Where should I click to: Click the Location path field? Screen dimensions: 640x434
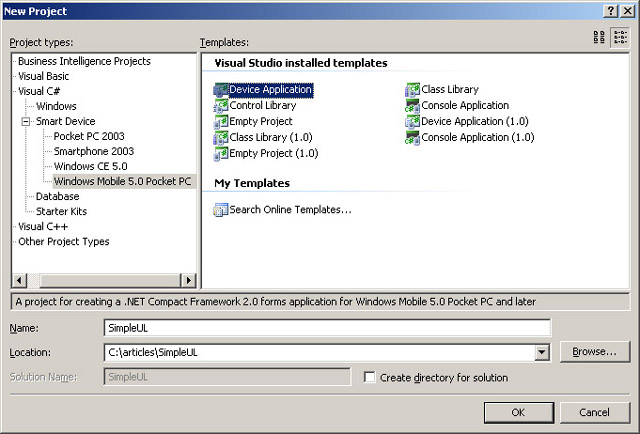click(319, 352)
